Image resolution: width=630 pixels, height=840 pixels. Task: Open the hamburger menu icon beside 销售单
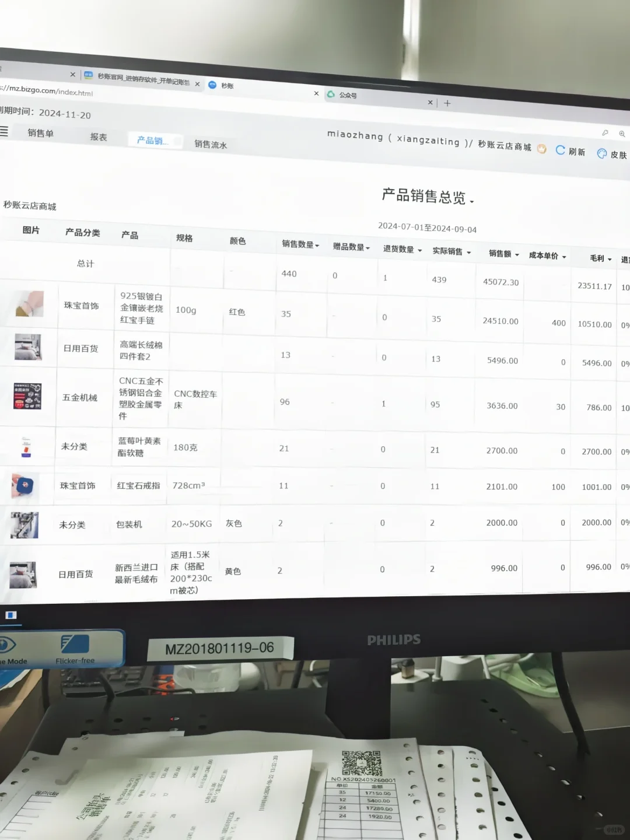pos(4,131)
